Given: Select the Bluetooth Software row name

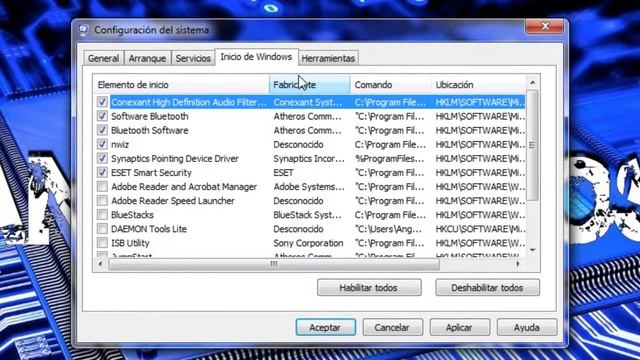Looking at the screenshot, I should (150, 130).
